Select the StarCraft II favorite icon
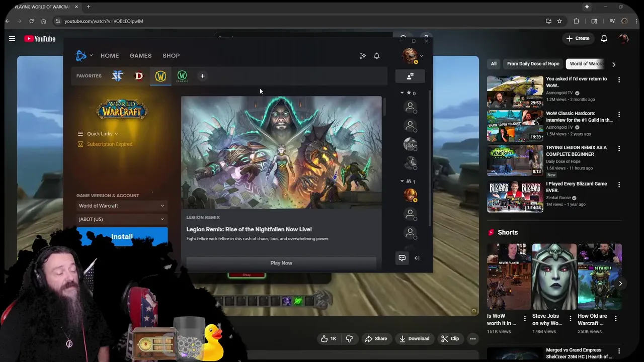644x362 pixels. pos(117,76)
